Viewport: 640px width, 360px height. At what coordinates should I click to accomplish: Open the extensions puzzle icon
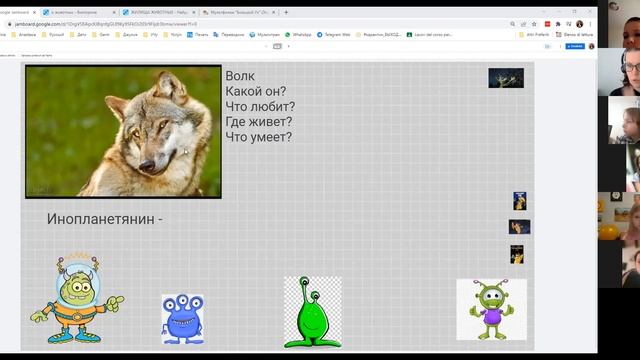tap(558, 24)
